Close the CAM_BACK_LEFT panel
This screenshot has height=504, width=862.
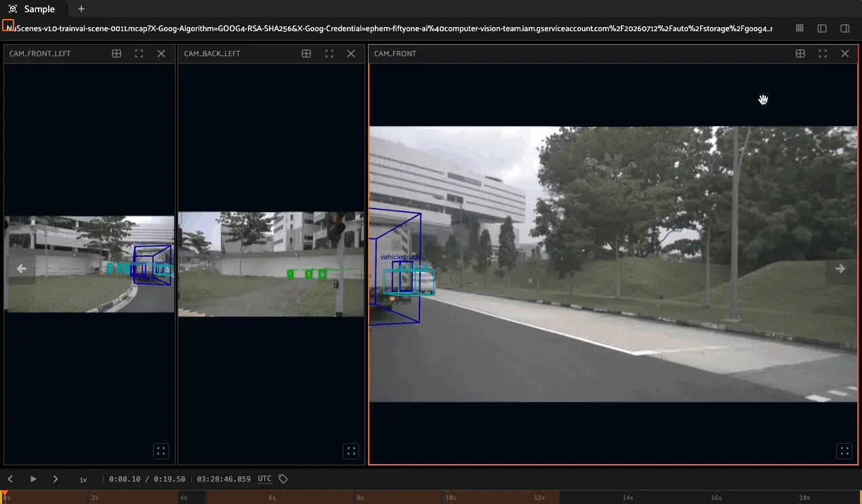point(351,54)
